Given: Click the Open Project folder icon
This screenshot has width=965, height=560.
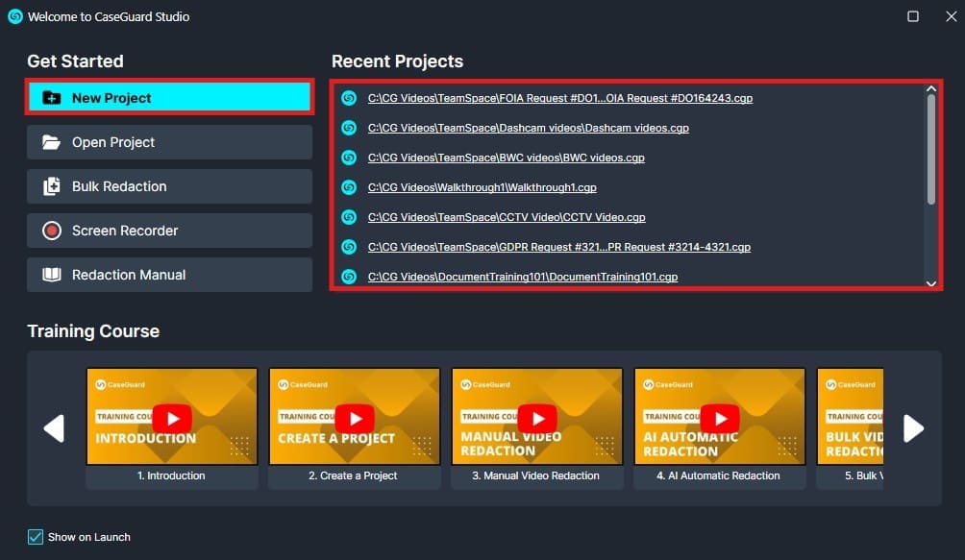Looking at the screenshot, I should tap(55, 141).
